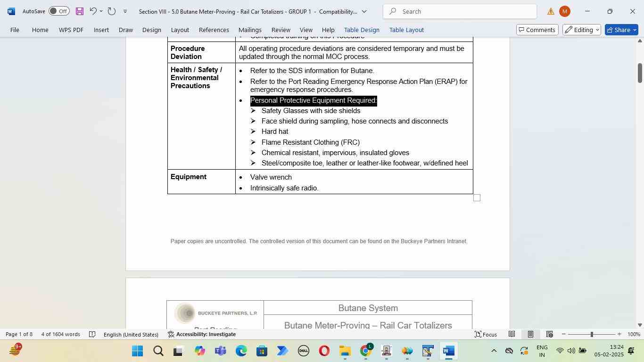Open File Explorer from taskbar
Viewport: 644px width, 362px height.
(345, 351)
